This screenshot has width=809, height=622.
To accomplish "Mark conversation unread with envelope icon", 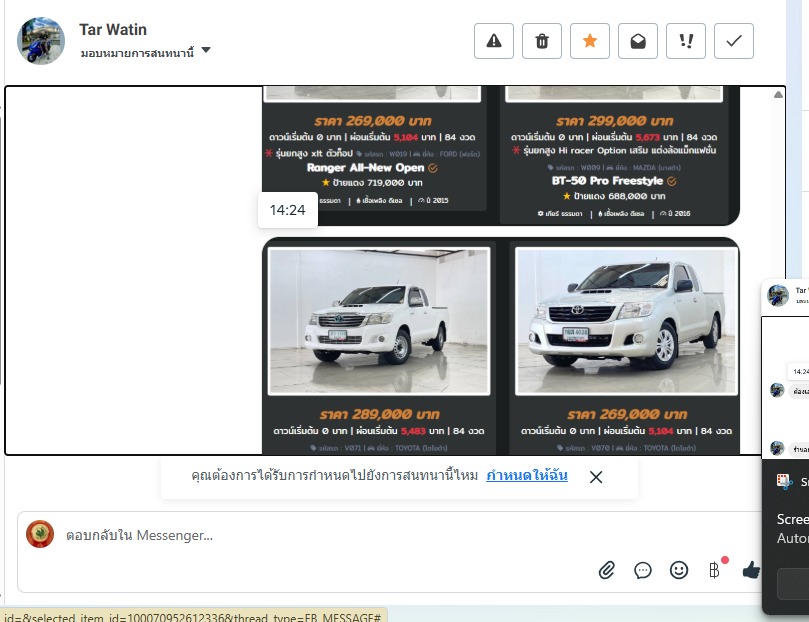I will (x=637, y=41).
